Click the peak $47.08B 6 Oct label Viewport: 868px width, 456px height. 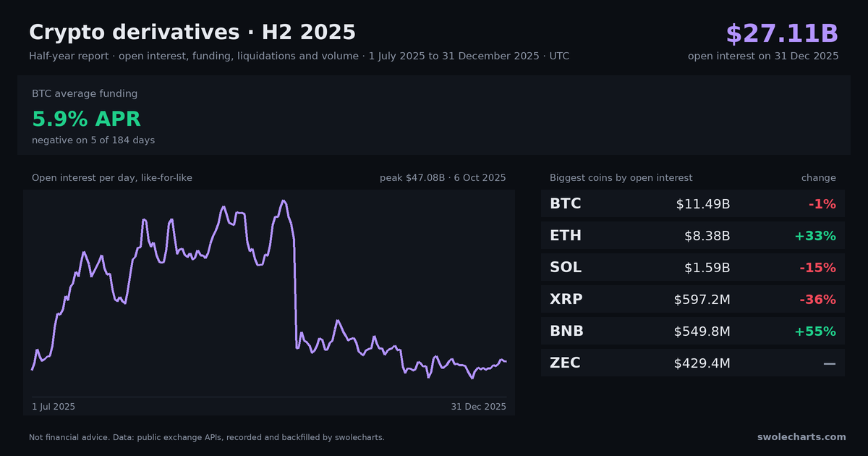tap(443, 178)
